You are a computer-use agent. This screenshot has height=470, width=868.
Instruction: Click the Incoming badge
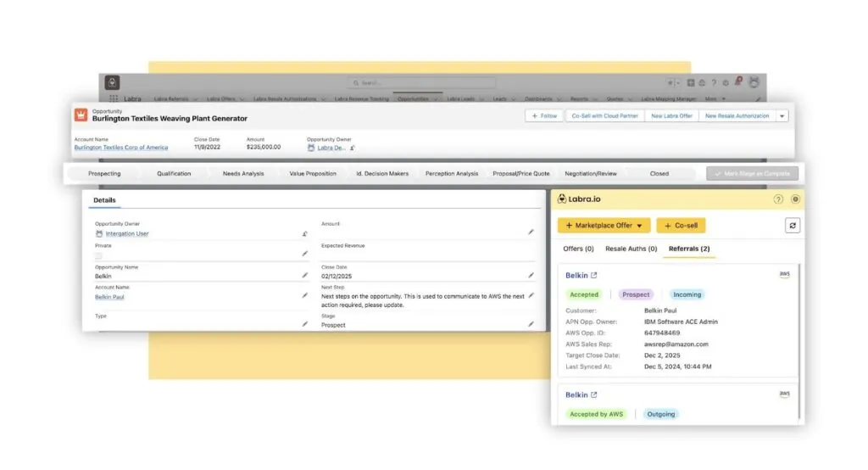687,295
